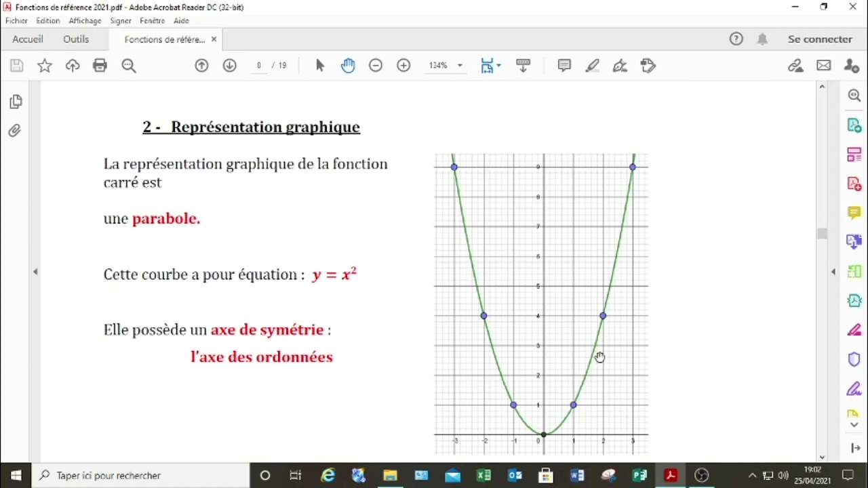Activate the Hand pan tool
The image size is (868, 488).
pyautogui.click(x=348, y=66)
